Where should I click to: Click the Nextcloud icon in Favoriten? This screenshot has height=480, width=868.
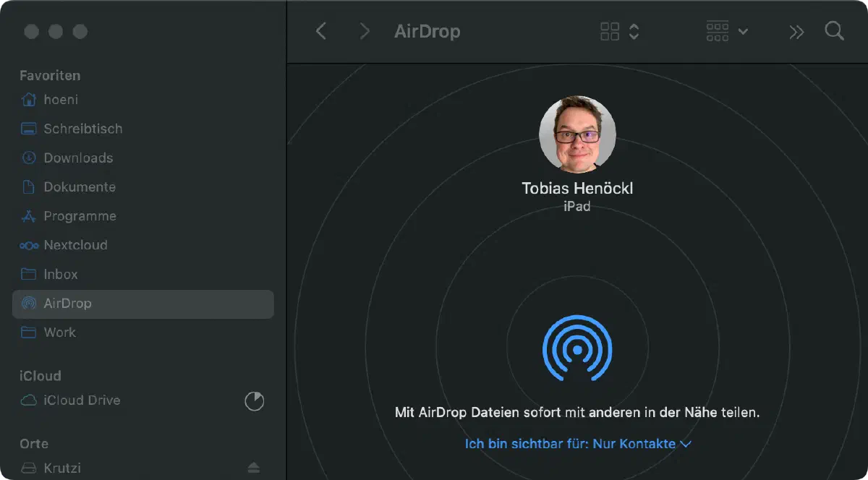[x=27, y=245]
